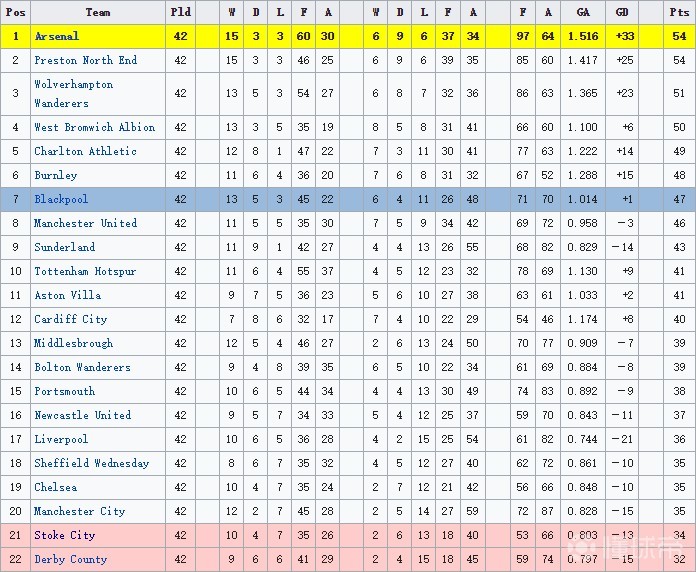Open the Aston Villa link
The height and width of the screenshot is (572, 696).
point(68,296)
